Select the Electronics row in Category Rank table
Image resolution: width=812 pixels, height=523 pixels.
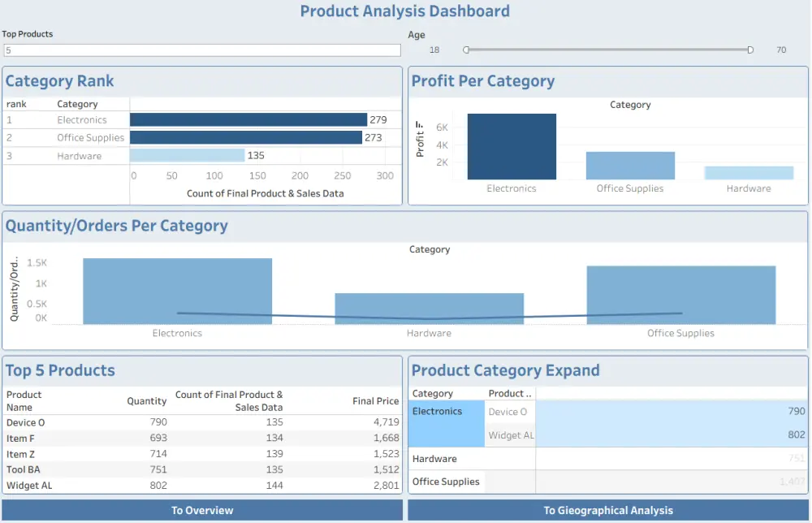pos(80,118)
